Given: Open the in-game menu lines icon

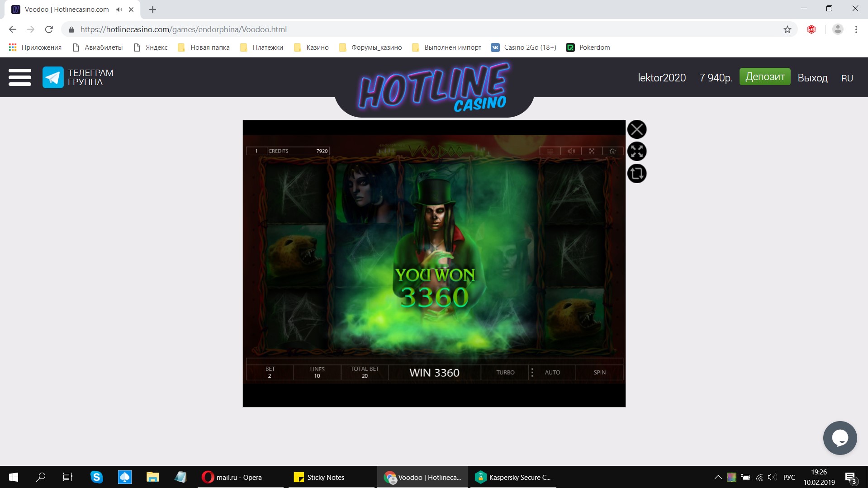Looking at the screenshot, I should click(x=550, y=151).
